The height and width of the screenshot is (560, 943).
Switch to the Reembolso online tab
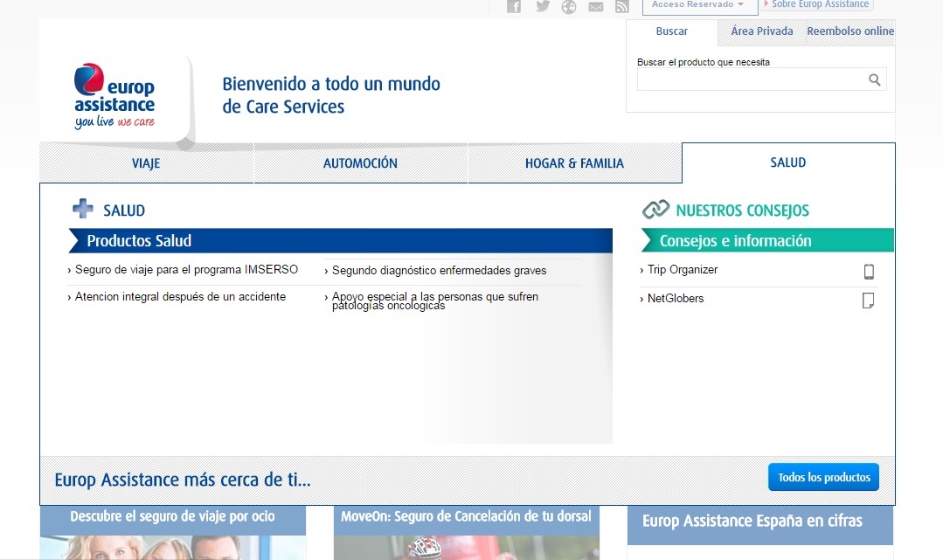coord(850,31)
